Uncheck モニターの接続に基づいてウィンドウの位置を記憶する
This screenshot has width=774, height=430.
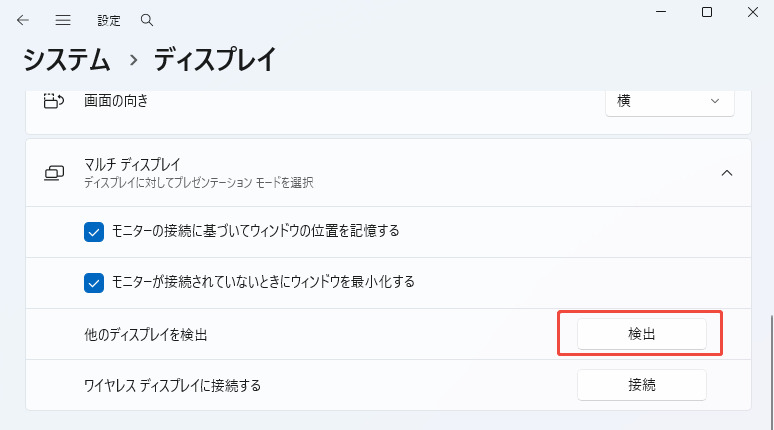tap(94, 231)
